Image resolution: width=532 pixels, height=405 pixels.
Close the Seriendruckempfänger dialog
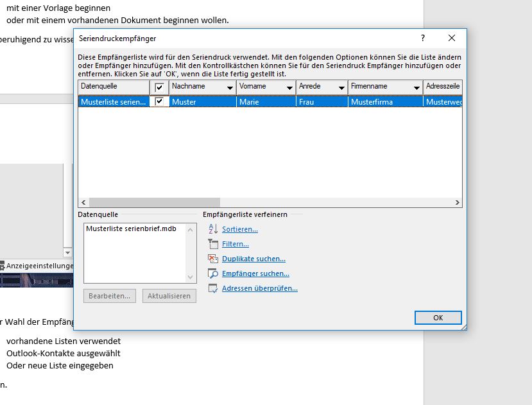pos(452,39)
